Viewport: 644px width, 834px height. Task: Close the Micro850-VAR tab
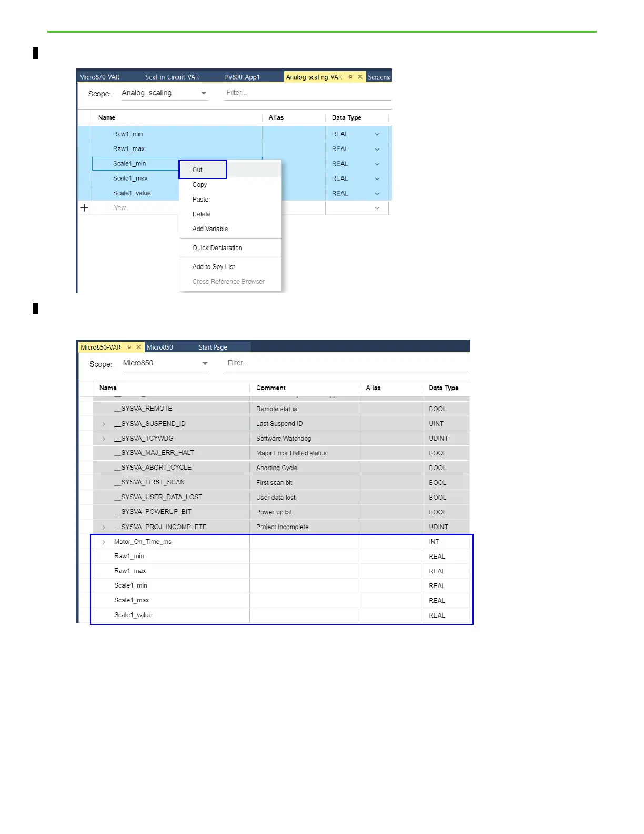point(139,347)
